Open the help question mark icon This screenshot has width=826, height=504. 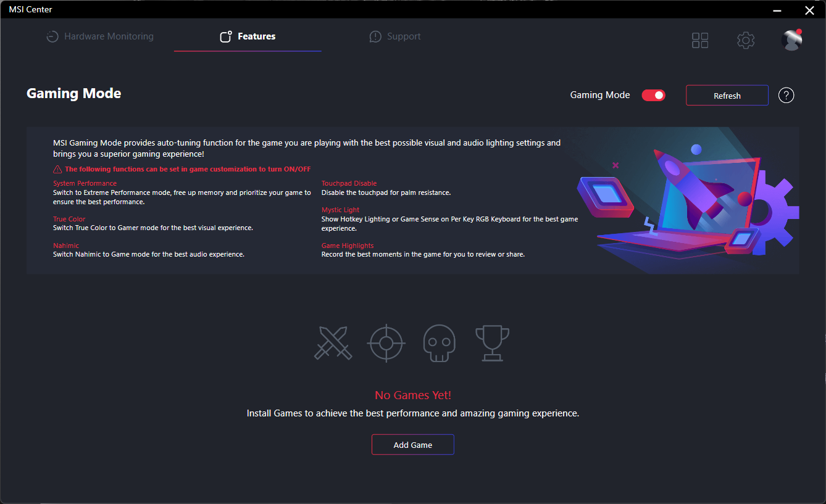(786, 95)
